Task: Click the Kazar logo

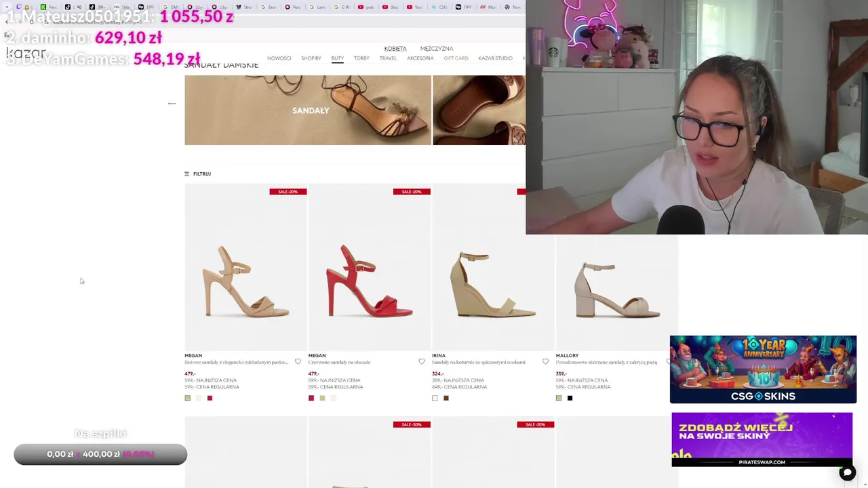Action: pos(26,54)
